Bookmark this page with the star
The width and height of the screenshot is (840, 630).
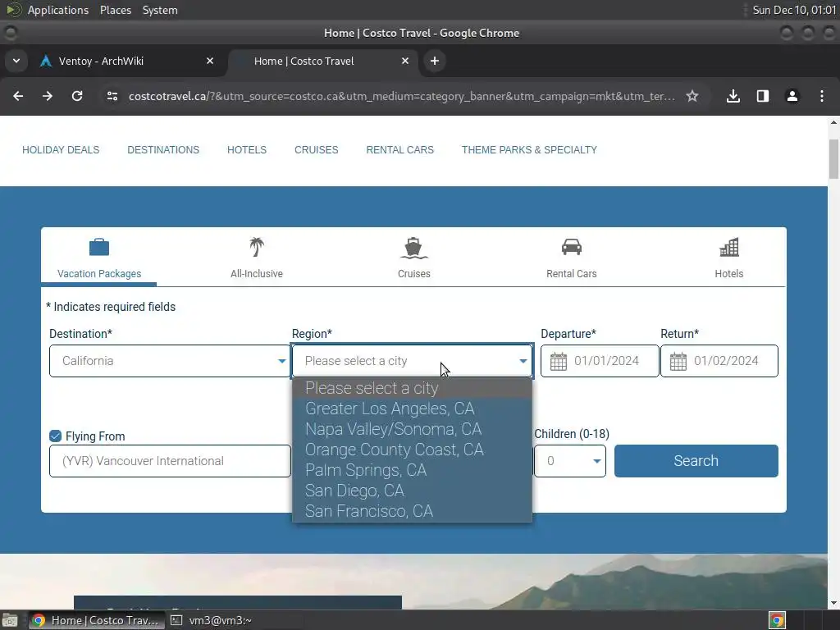click(x=692, y=96)
